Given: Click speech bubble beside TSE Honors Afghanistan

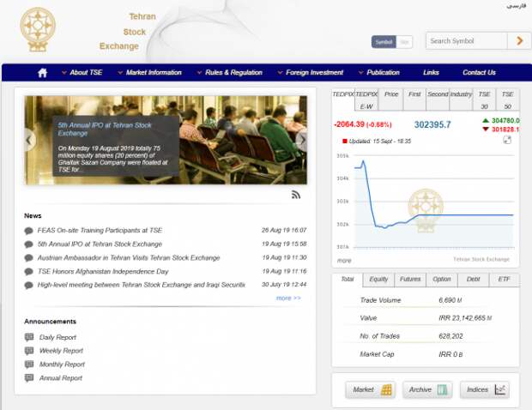Looking at the screenshot, I should (x=29, y=272).
